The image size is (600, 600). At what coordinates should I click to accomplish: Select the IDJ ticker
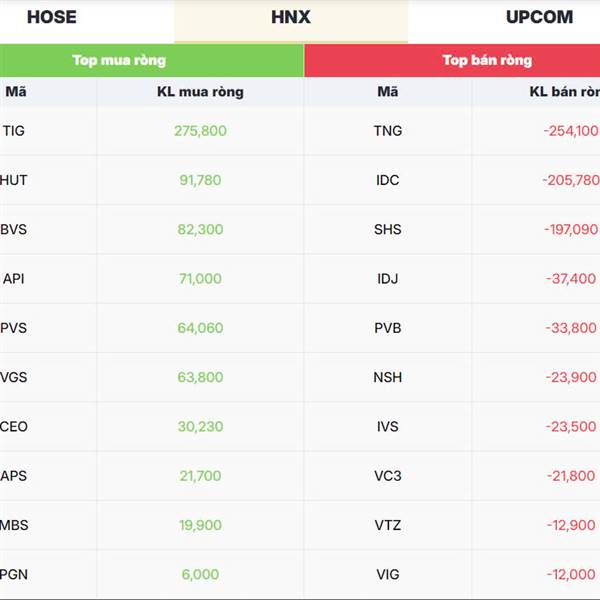[x=388, y=279]
